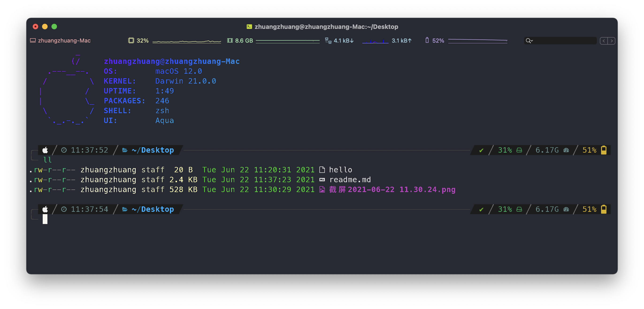Viewport: 644px width, 309px height.
Task: Click the clock icon beside 11:37:54
Action: [64, 209]
